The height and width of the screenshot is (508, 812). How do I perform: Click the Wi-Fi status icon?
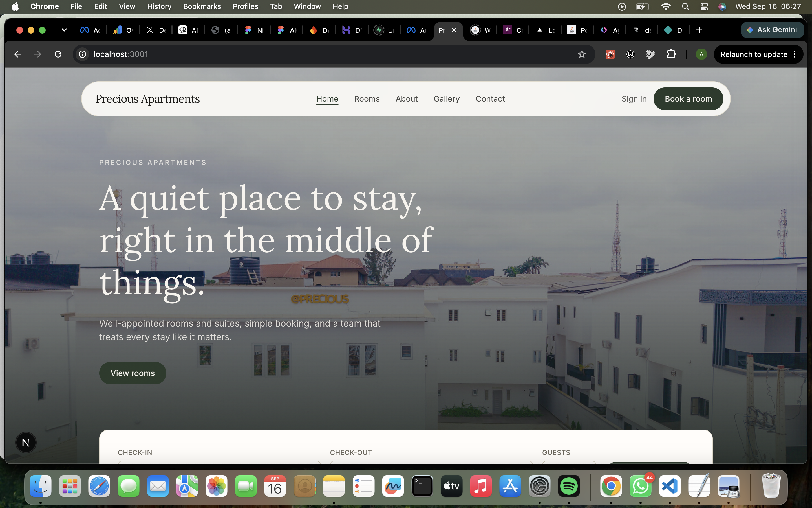pyautogui.click(x=666, y=6)
